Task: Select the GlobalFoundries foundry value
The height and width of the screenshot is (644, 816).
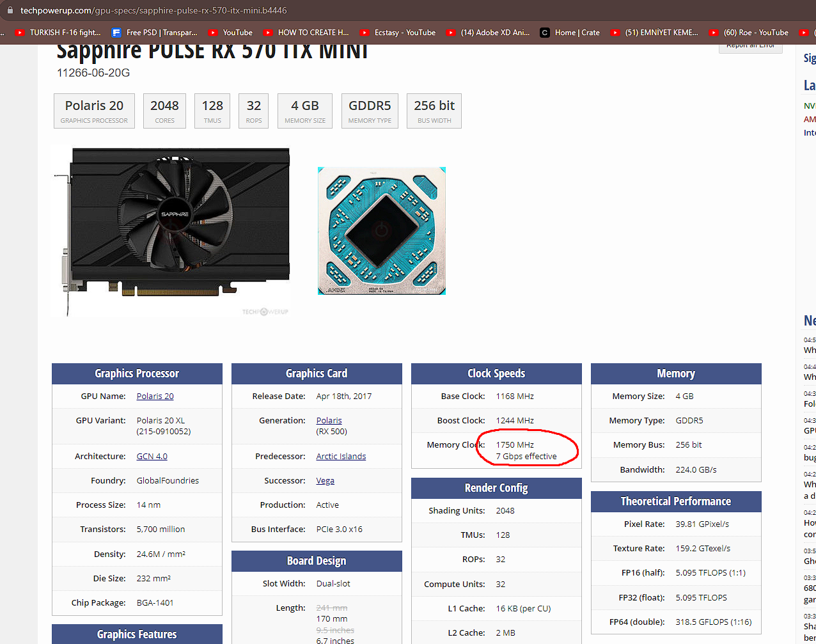Action: (x=168, y=480)
